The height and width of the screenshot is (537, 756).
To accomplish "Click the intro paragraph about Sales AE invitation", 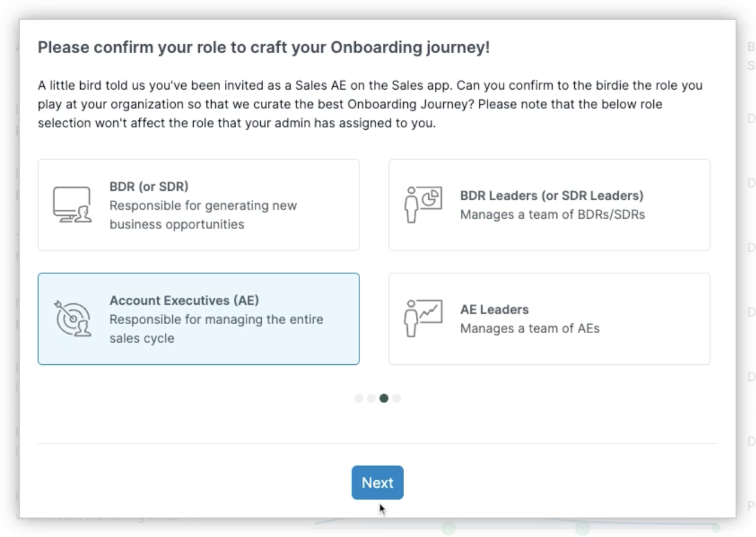I will pyautogui.click(x=370, y=104).
